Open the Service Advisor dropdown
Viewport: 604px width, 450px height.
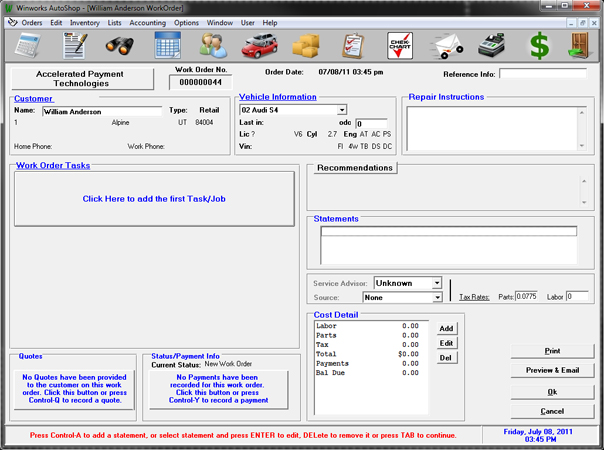(x=436, y=283)
